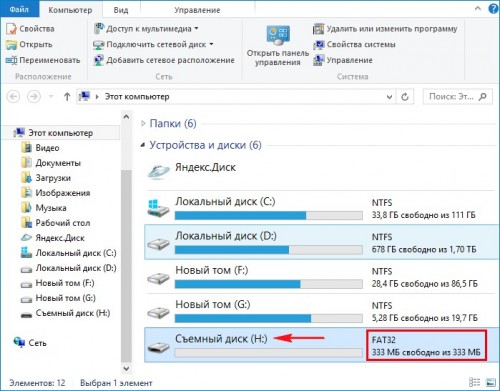Viewport: 500px width, 391px height.
Task: Collapse Devices and drives (Устройства и диски) group
Action: [x=143, y=145]
